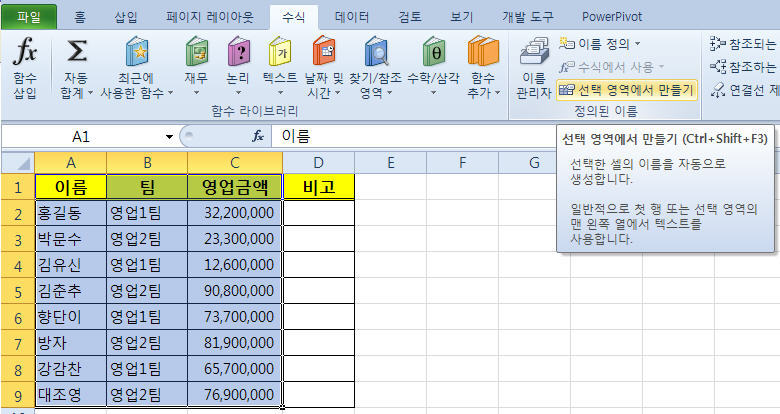Click 참조되는 셀 추적 icon
The height and width of the screenshot is (414, 780).
(718, 44)
